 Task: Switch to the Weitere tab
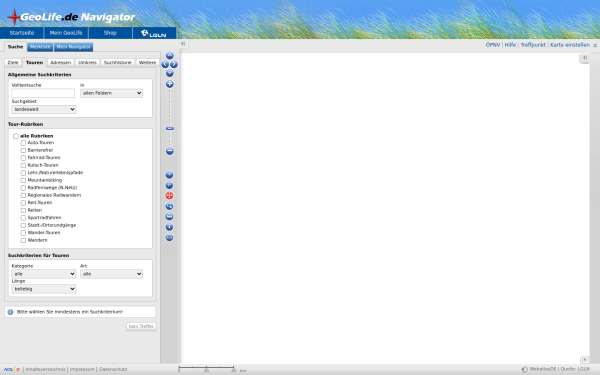(x=147, y=62)
